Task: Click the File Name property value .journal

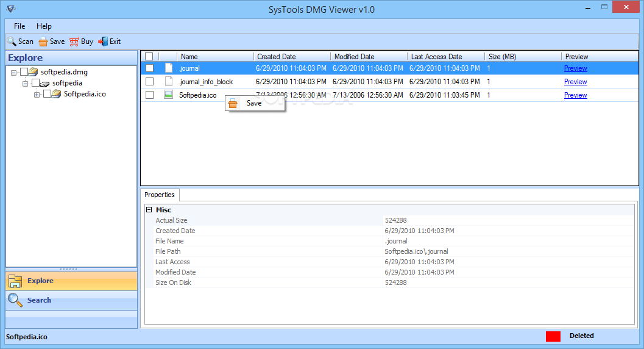Action: click(x=396, y=241)
